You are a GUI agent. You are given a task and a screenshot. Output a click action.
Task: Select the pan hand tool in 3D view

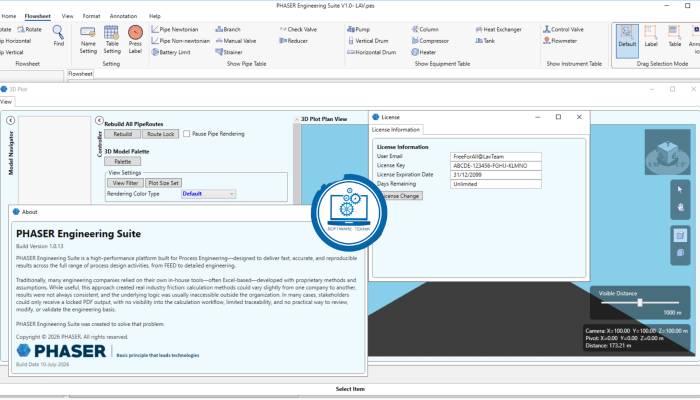point(680,207)
